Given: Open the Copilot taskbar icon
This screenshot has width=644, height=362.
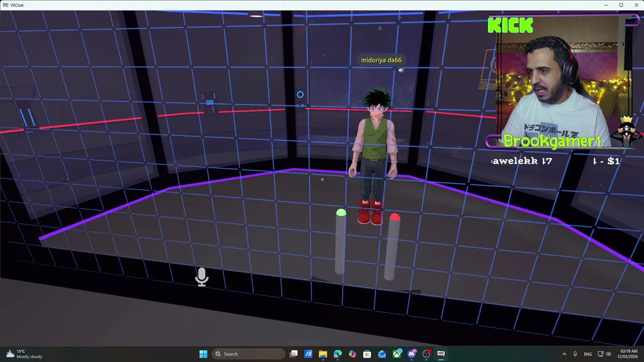Looking at the screenshot, I should tap(352, 354).
